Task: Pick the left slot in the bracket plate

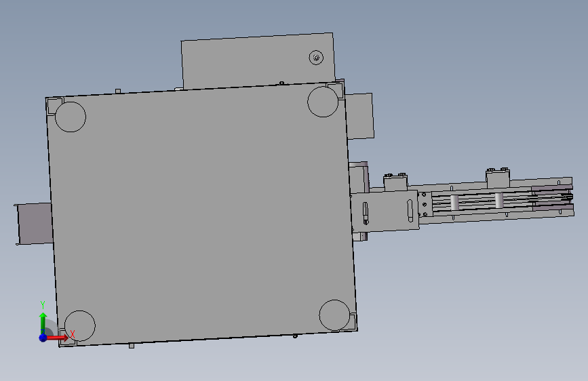Action: [366, 214]
